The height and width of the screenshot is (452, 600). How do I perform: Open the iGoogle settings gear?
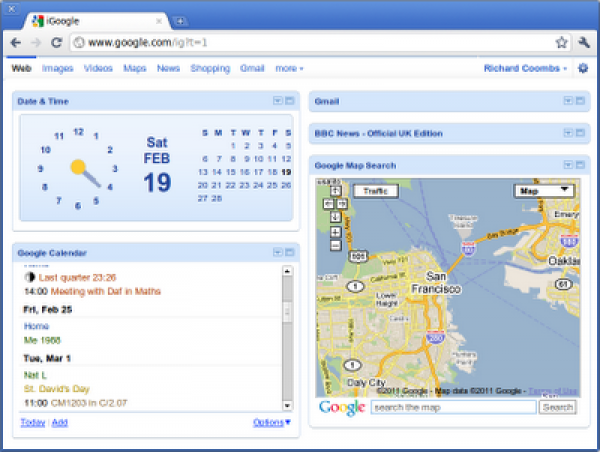point(583,69)
